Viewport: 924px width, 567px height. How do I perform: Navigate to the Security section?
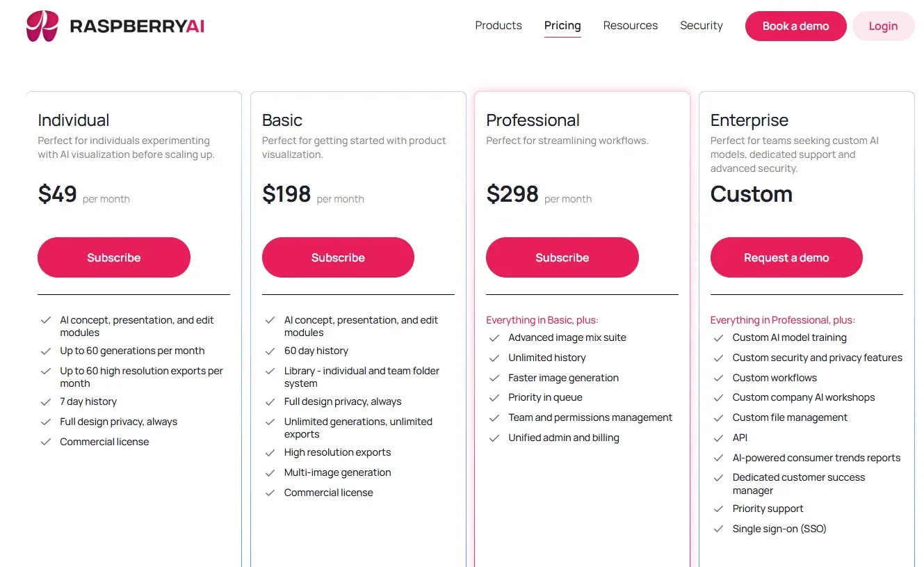[701, 25]
